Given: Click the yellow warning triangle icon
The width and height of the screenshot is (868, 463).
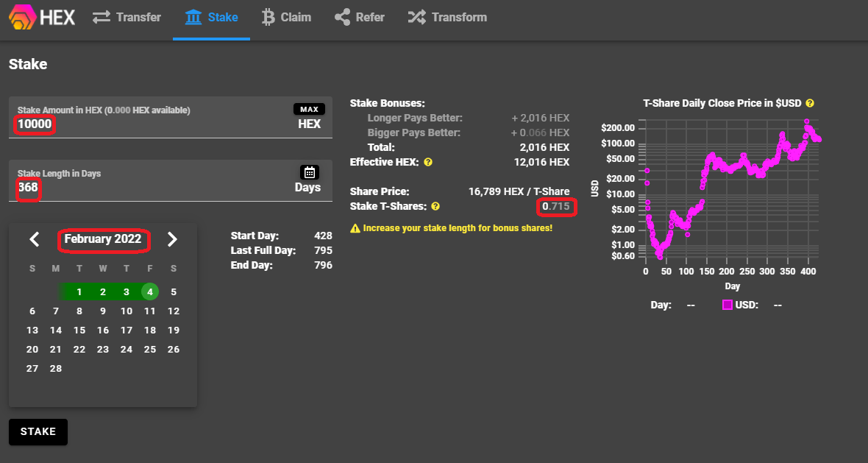Looking at the screenshot, I should [355, 228].
